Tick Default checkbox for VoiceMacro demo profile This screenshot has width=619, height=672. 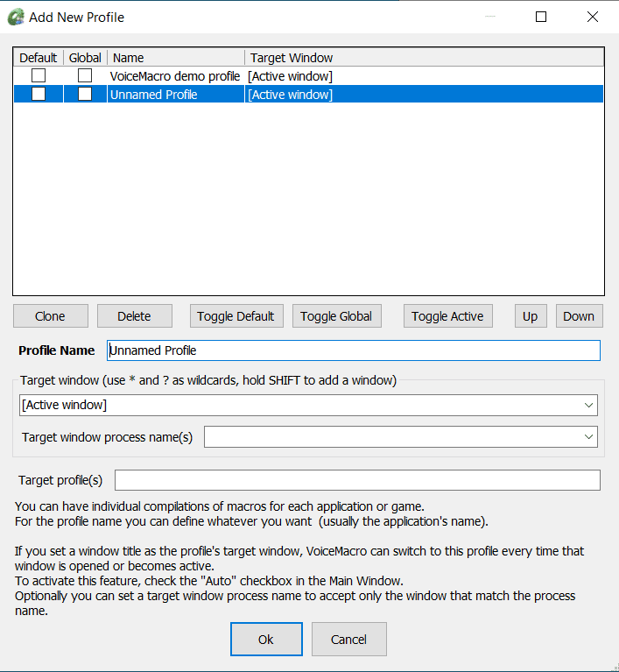pyautogui.click(x=39, y=76)
